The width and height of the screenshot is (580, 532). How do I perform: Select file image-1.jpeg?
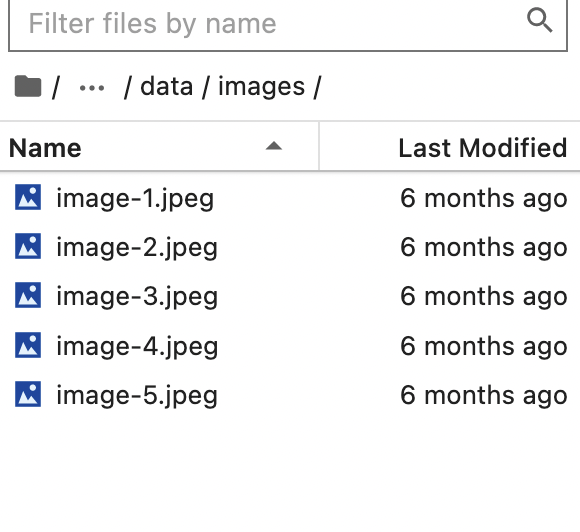tap(290, 198)
